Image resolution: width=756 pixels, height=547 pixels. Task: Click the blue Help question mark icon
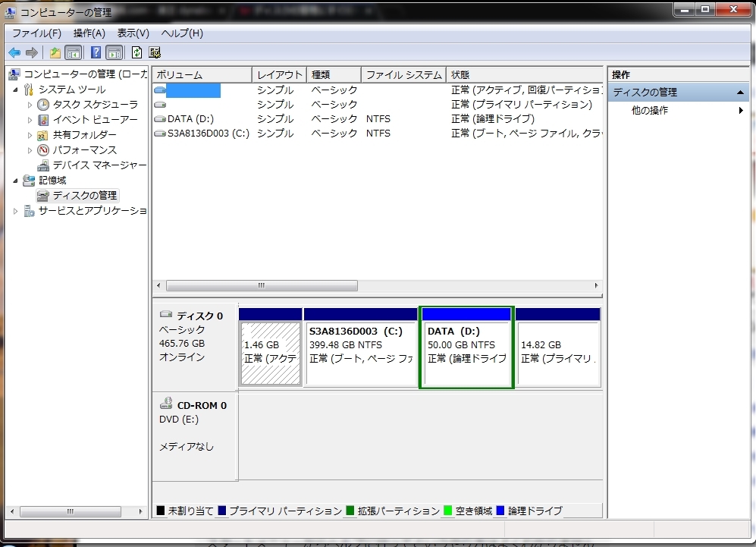point(96,52)
